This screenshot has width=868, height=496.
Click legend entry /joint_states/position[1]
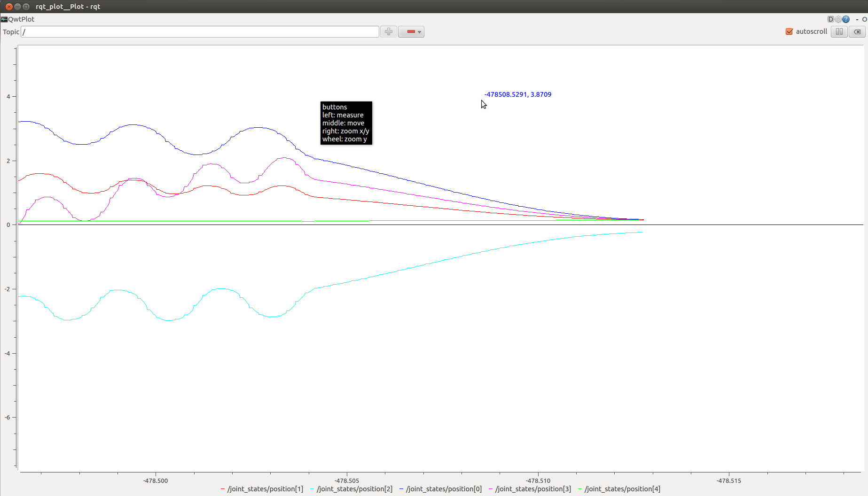262,489
